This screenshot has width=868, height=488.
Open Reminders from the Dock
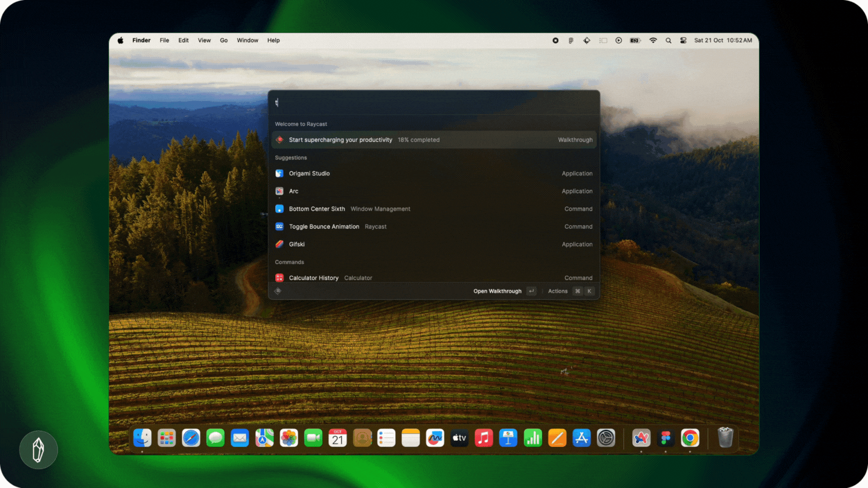[x=387, y=438]
